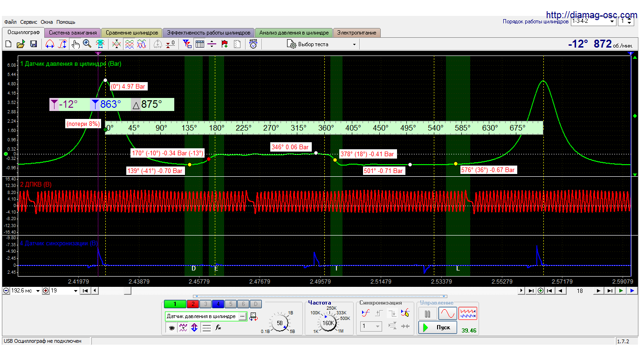The height and width of the screenshot is (347, 644).
Task: Click the blue-red sine waves icon
Action: click(x=142, y=44)
